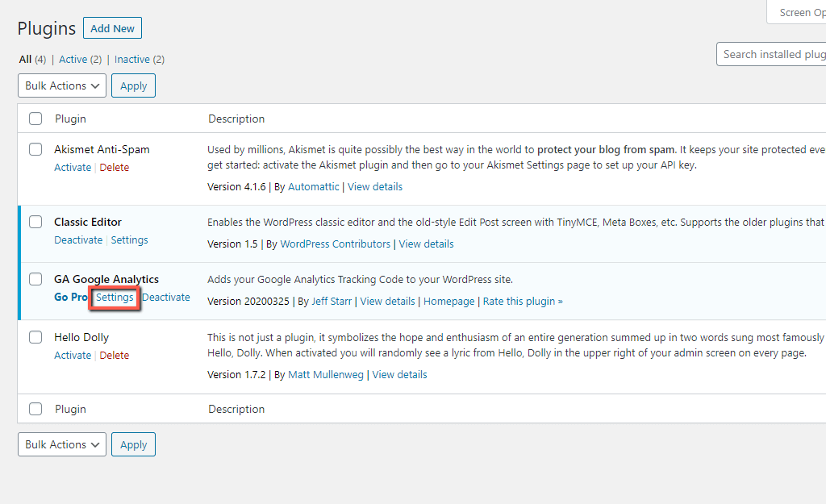Screen dimensions: 826x504
Task: Open the WordPress Contributors link
Action: [335, 244]
